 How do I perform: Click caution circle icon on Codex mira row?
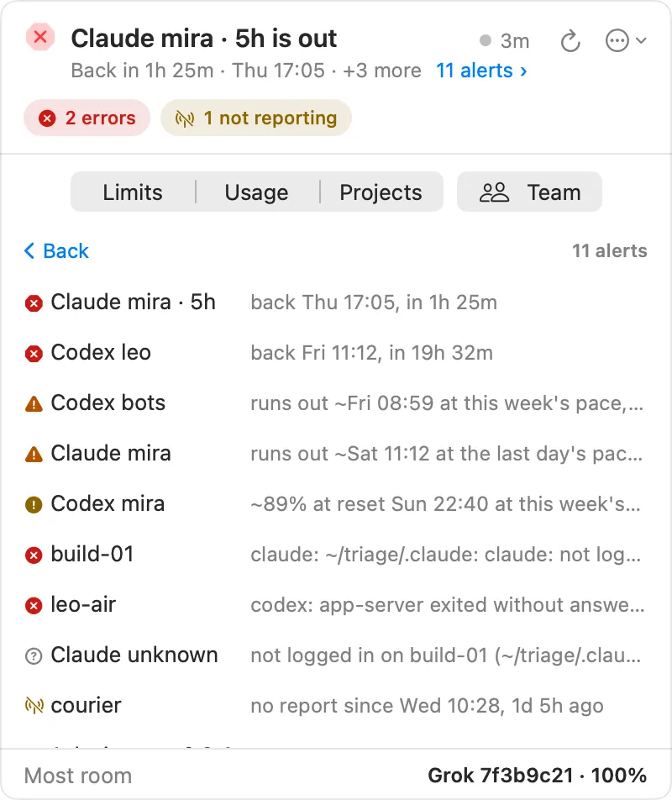[x=34, y=505]
